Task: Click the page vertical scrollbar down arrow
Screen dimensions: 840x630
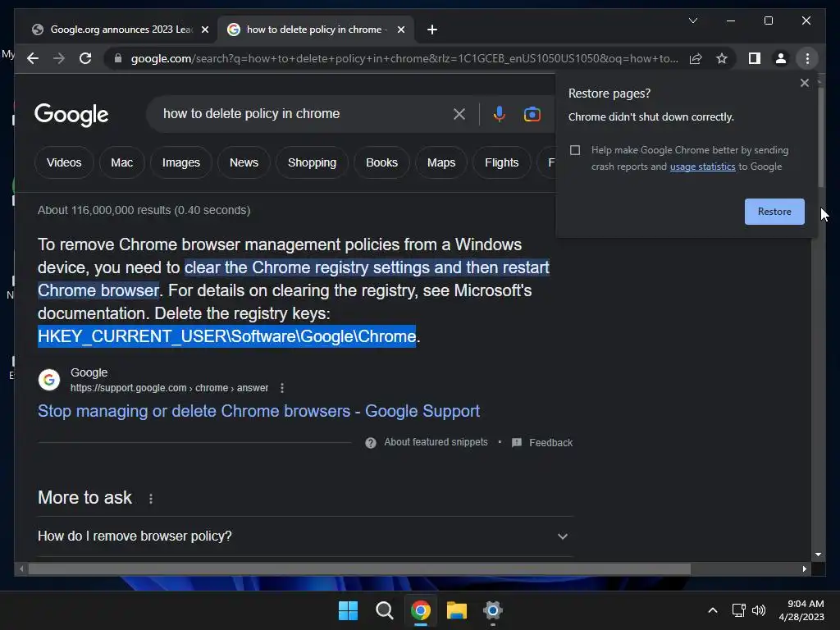Action: 818,555
